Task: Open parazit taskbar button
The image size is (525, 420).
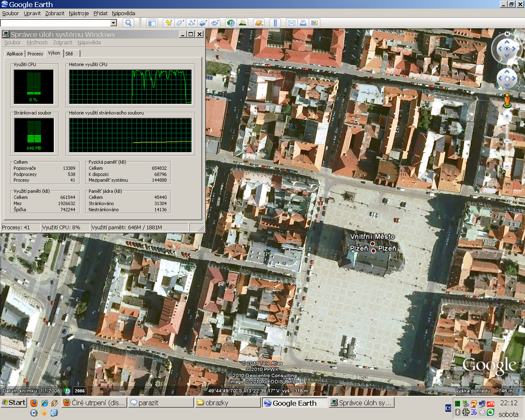Action: (161, 403)
